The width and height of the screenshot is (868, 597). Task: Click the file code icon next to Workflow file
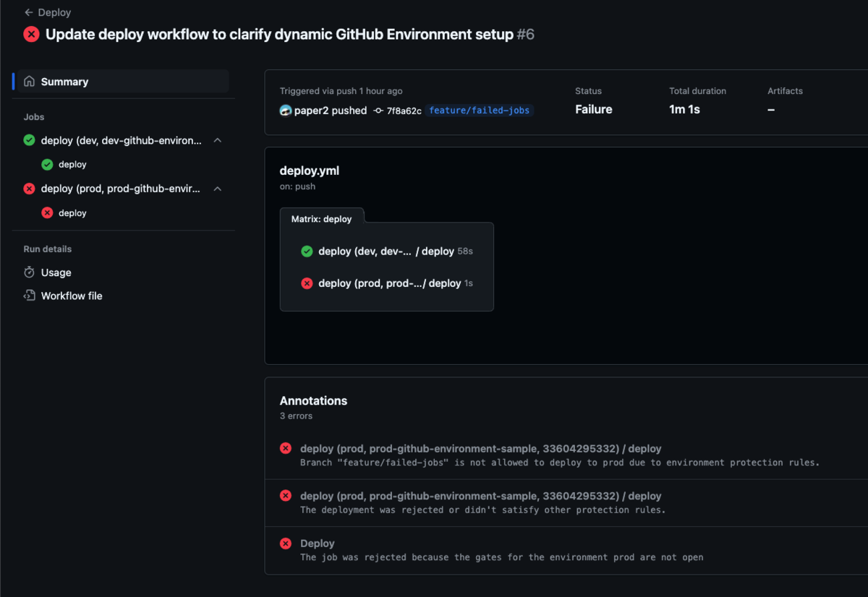coord(29,296)
